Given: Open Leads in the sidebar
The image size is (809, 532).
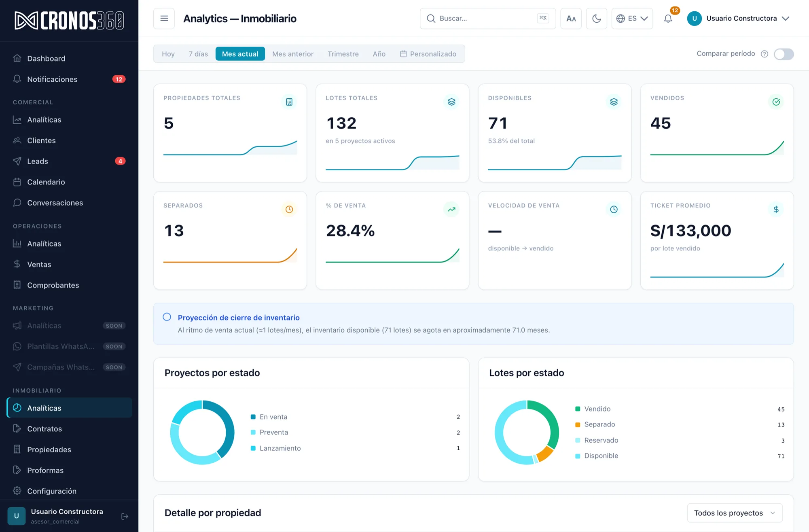Looking at the screenshot, I should pos(69,161).
